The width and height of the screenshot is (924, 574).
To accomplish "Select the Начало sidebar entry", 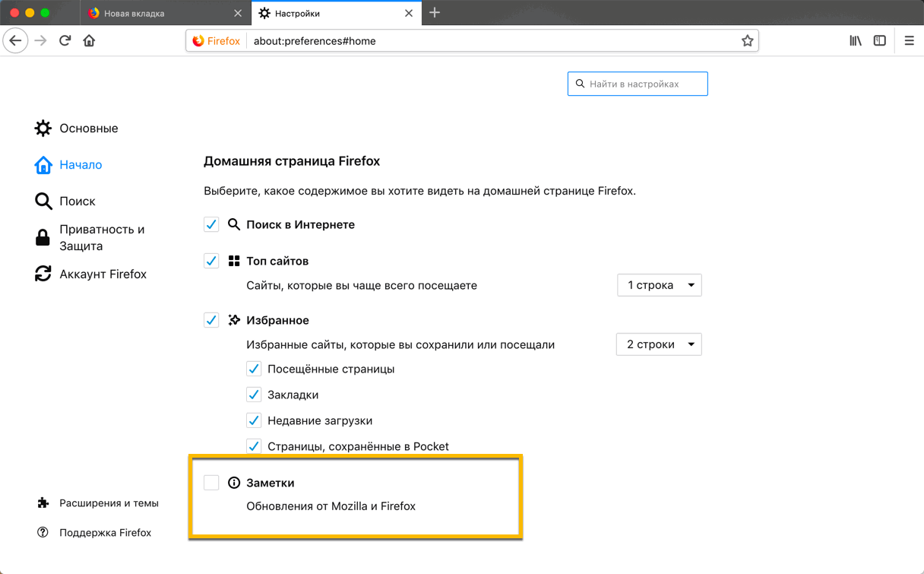I will (x=81, y=164).
